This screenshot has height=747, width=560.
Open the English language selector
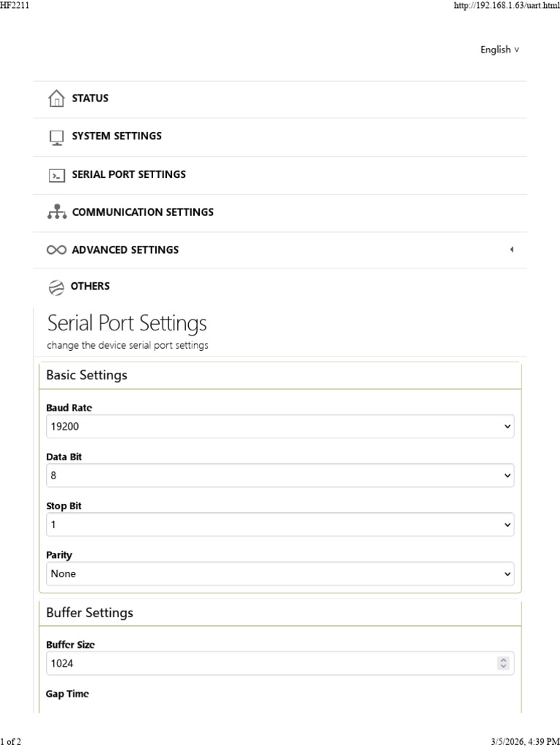pos(499,50)
